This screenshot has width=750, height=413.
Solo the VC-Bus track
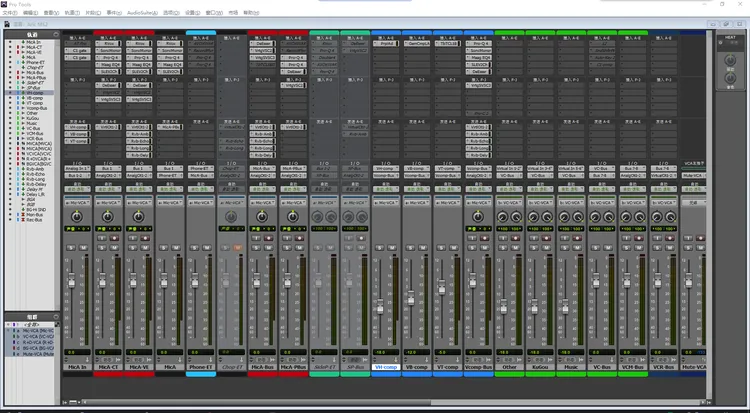pos(596,248)
